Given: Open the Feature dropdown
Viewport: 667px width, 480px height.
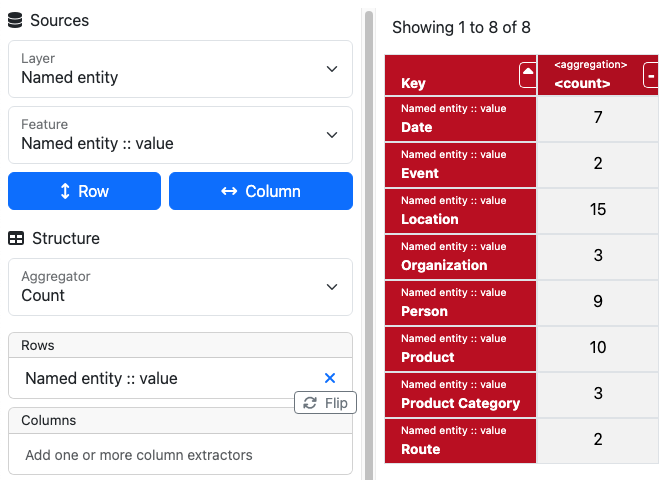Looking at the screenshot, I should (x=180, y=135).
